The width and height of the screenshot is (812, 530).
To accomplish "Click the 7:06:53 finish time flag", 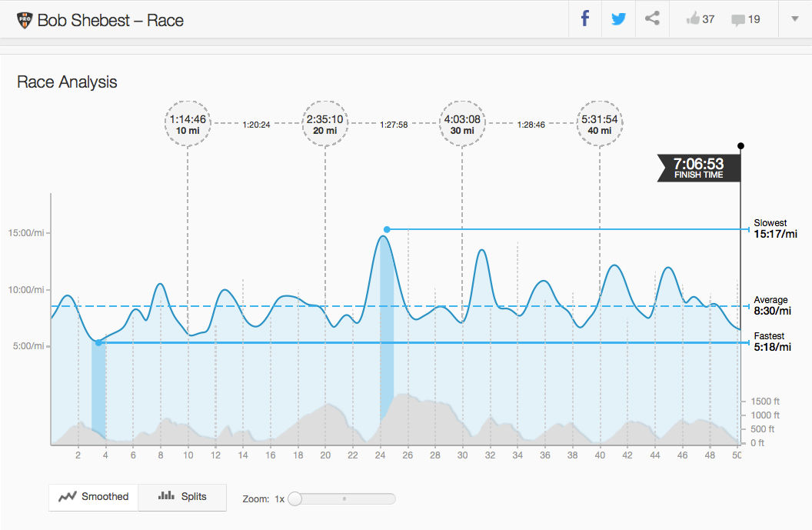I will pyautogui.click(x=698, y=167).
